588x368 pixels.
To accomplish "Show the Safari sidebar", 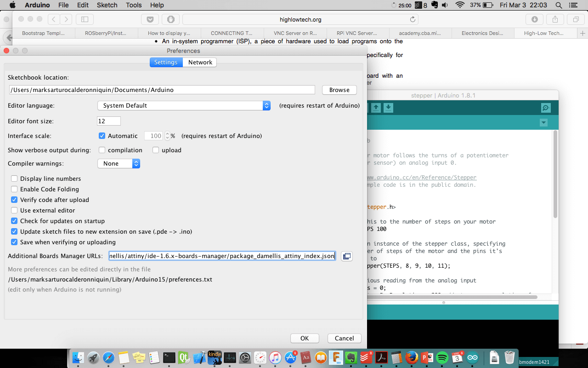I will 85,19.
